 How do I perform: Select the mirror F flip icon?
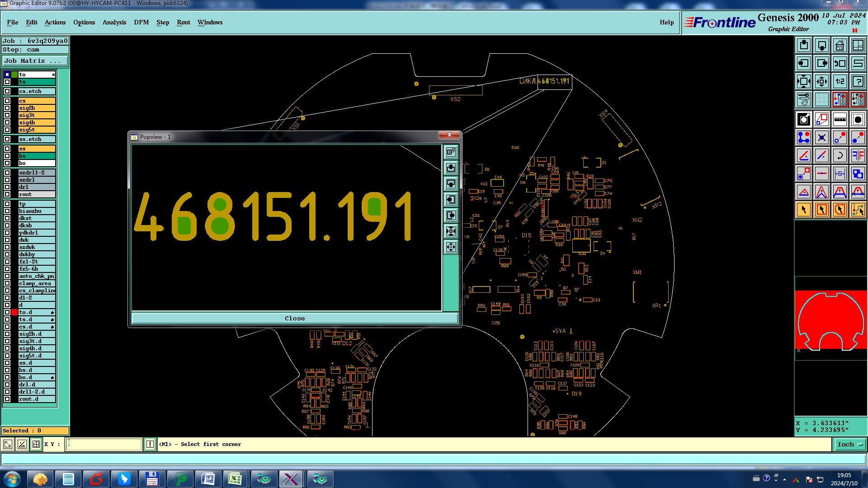[858, 155]
